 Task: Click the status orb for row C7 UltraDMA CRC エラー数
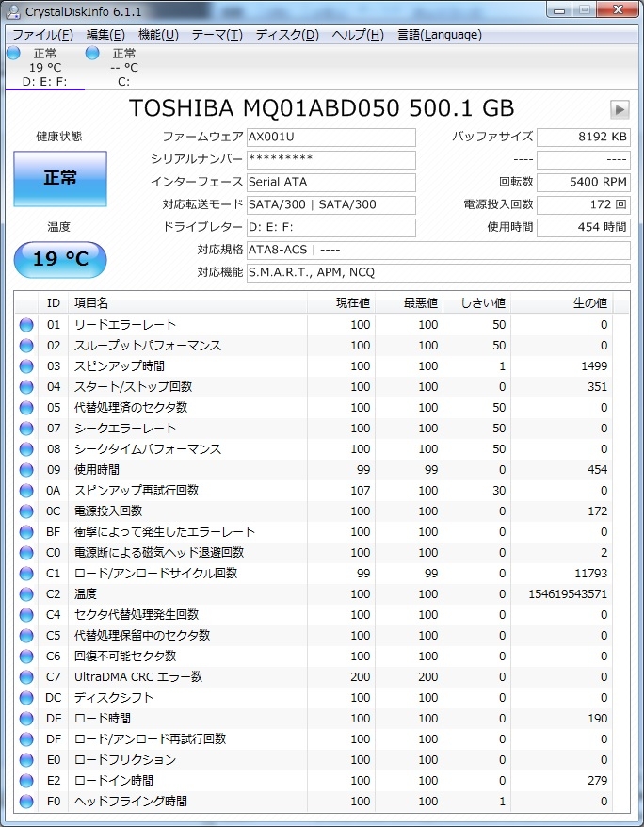(26, 677)
